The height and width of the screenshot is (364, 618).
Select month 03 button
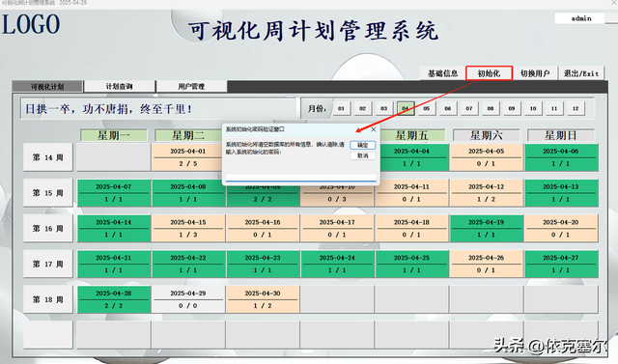tap(384, 108)
